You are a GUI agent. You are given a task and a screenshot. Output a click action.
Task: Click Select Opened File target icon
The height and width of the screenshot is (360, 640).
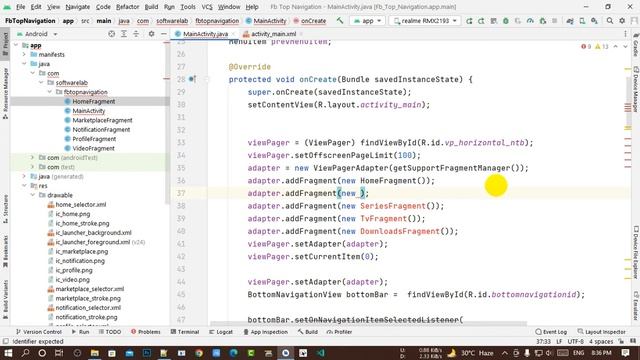[111, 34]
